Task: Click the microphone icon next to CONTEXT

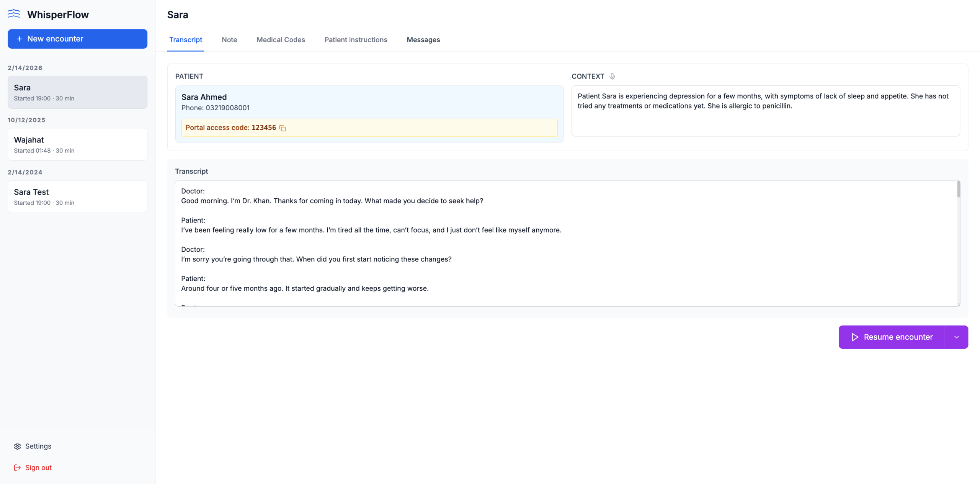Action: (612, 76)
